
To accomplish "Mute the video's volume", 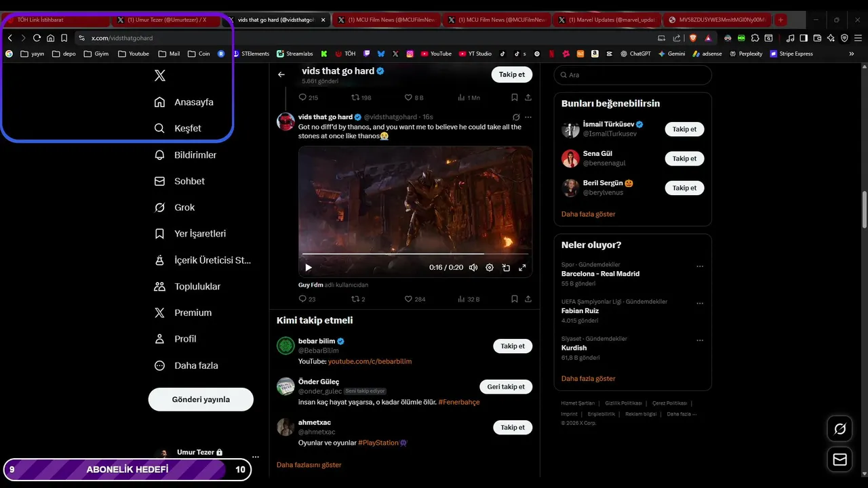I will (x=473, y=268).
